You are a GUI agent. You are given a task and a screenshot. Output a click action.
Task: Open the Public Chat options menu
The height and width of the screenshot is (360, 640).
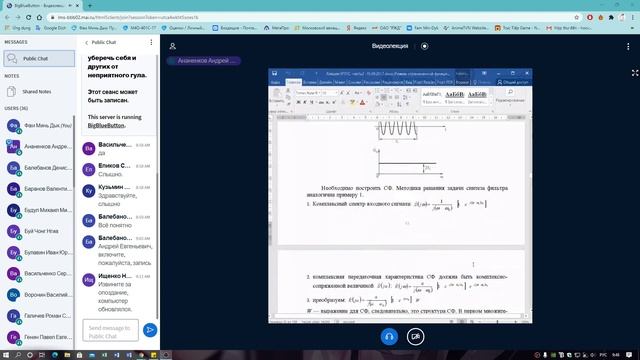pos(151,42)
